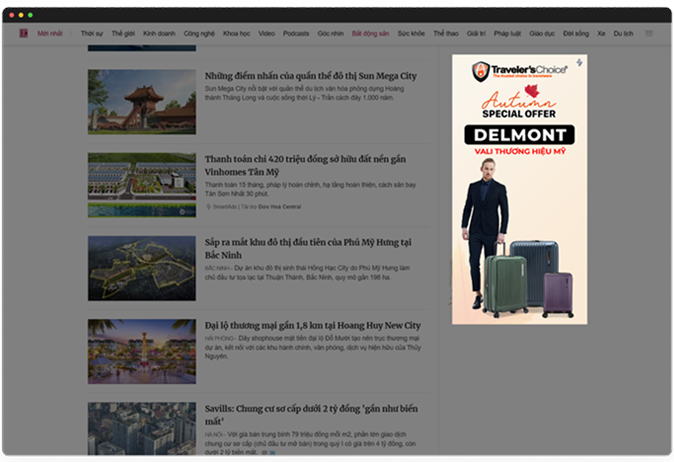Open Savills apartment under 2 tỷ article

click(311, 415)
